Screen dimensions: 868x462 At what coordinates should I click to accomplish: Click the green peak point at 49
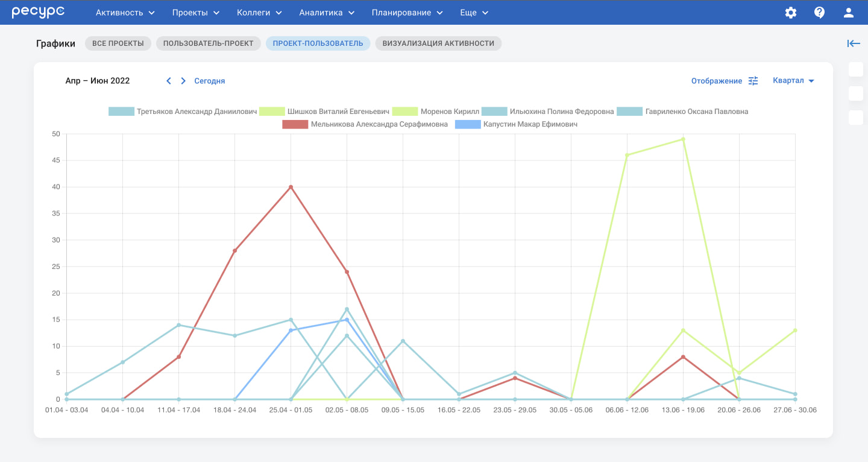(683, 139)
